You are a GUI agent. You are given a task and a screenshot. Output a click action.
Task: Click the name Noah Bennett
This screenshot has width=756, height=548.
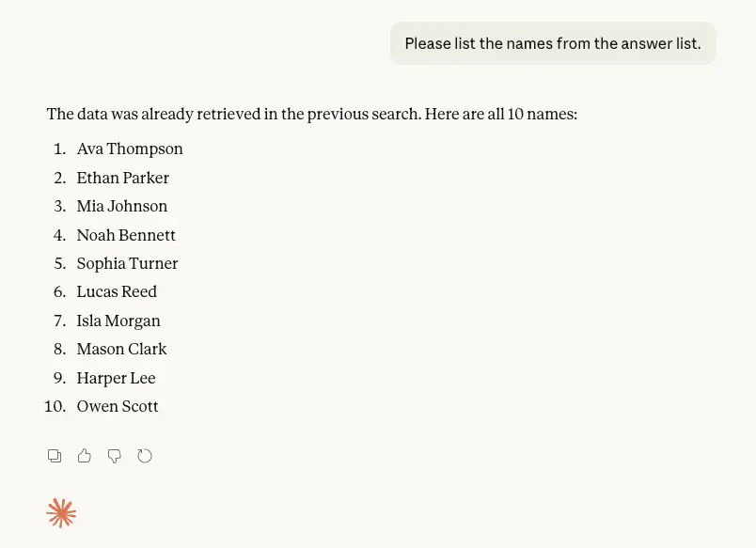[x=126, y=235]
